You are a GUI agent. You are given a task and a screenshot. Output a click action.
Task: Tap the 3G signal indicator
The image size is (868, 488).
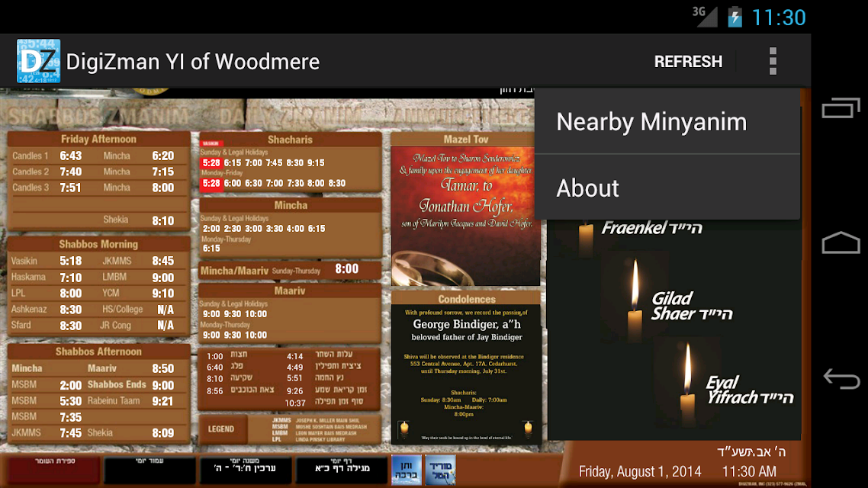705,16
